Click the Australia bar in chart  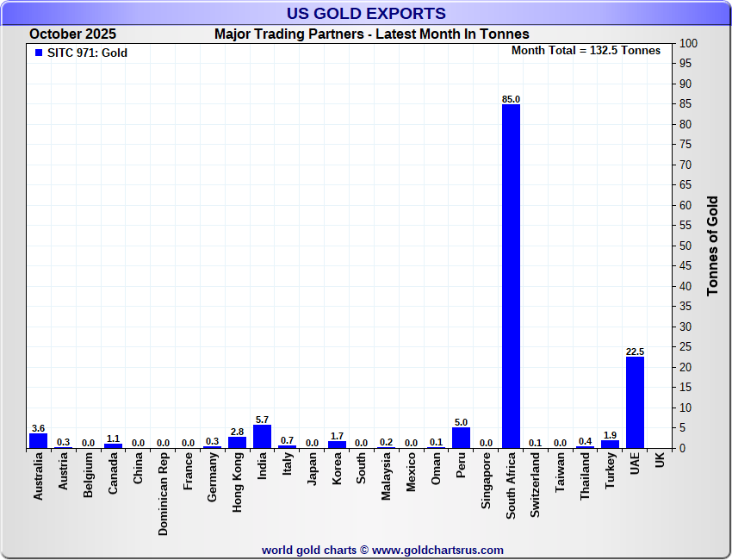(38, 441)
